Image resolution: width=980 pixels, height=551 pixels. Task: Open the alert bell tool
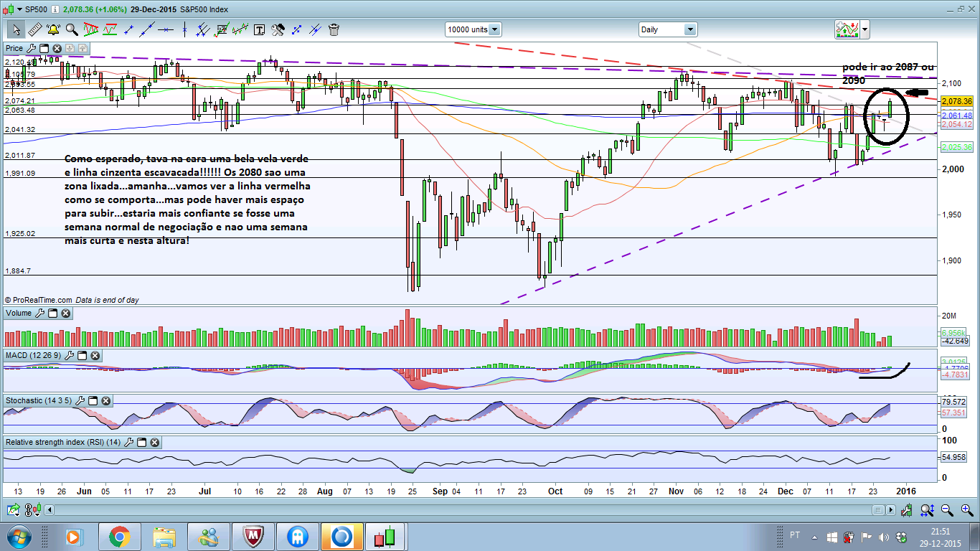click(x=53, y=29)
